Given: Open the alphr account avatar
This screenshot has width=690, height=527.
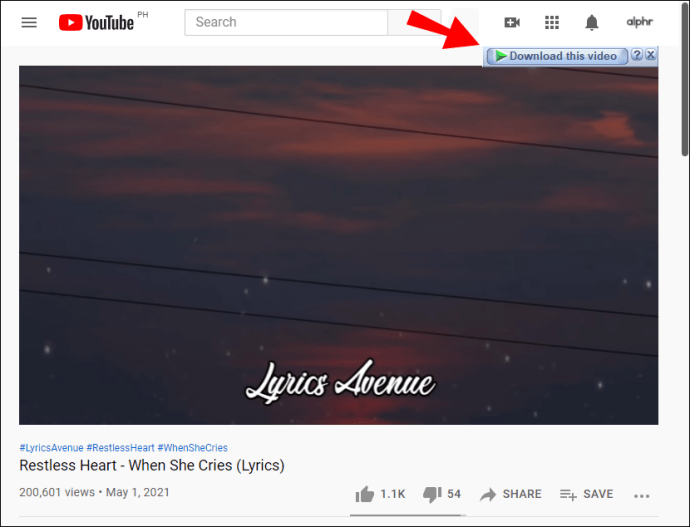Looking at the screenshot, I should pos(640,22).
